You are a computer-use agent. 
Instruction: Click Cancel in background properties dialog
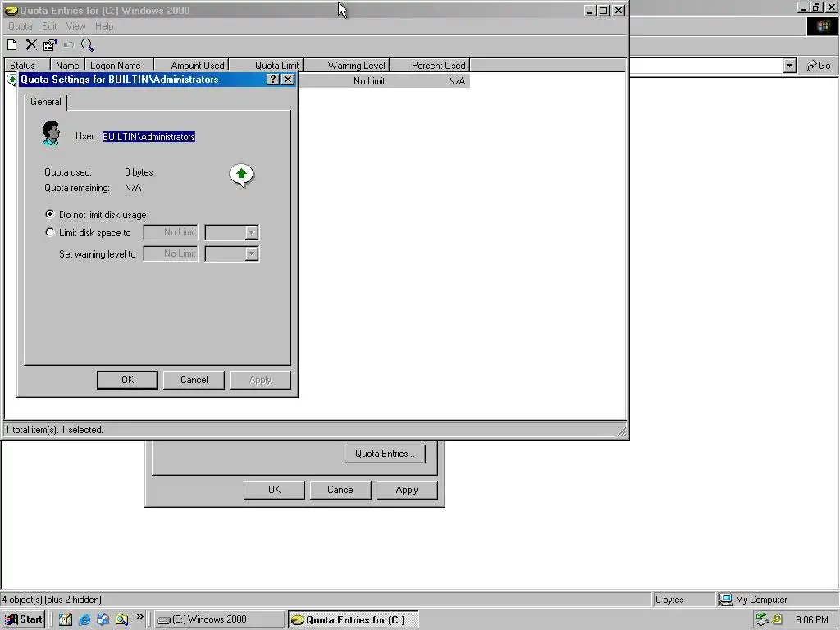340,490
